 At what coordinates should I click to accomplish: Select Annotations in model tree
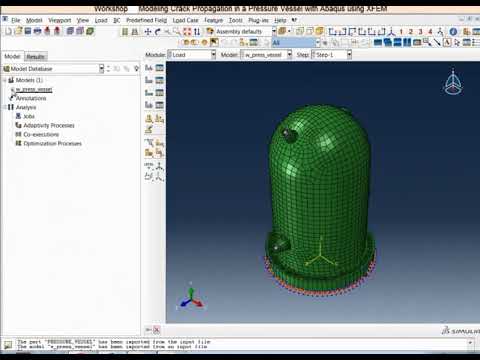click(31, 98)
